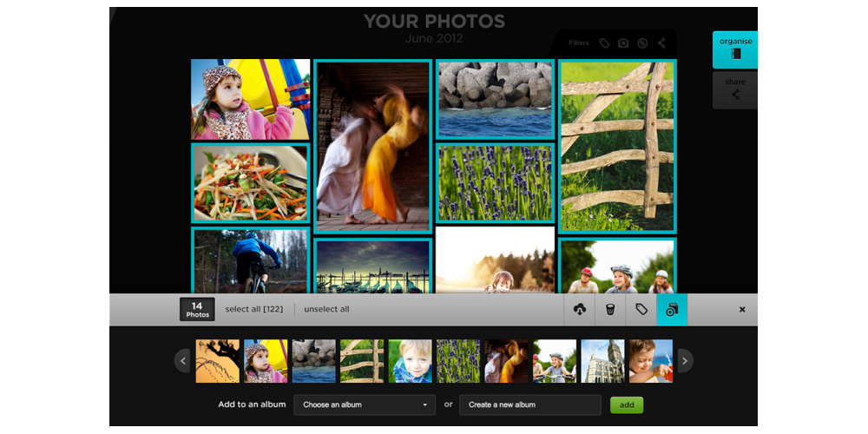Show next thumbnails with right arrow
This screenshot has width=868, height=434.
pos(686,361)
